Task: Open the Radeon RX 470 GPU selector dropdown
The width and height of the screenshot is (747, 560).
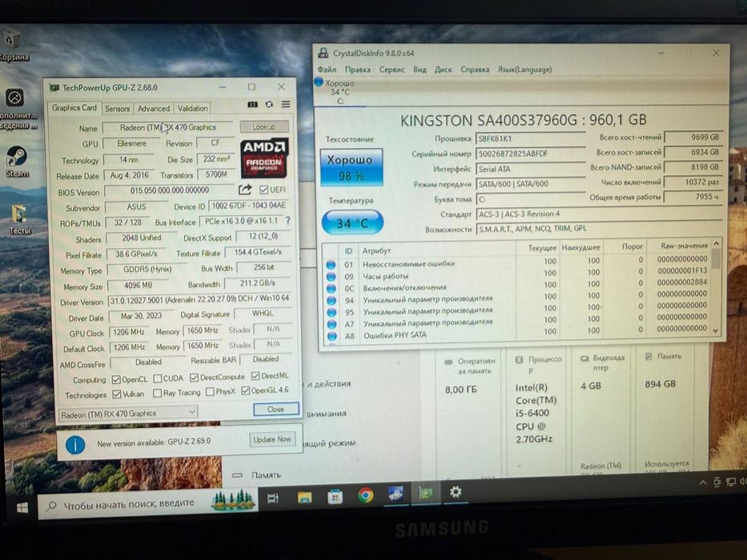Action: [x=127, y=413]
